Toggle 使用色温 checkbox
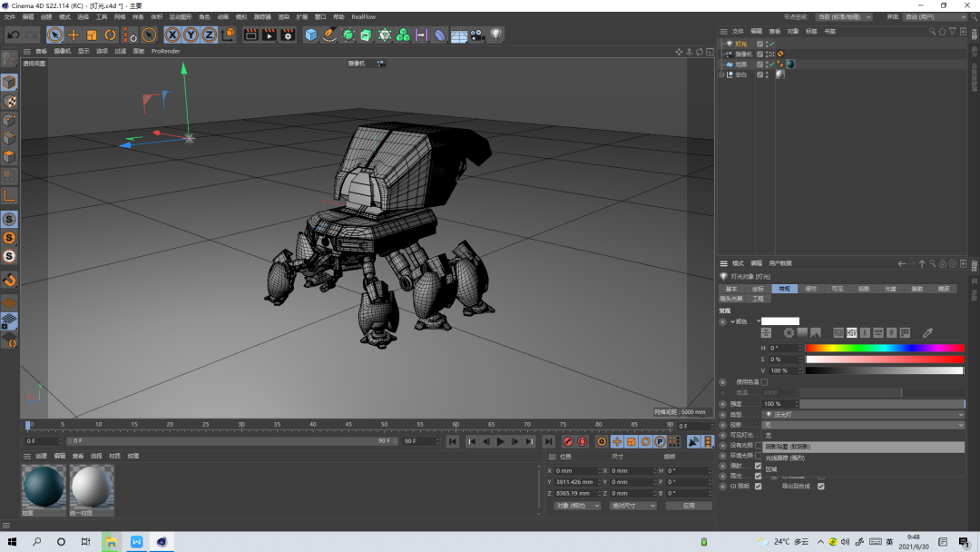 764,382
